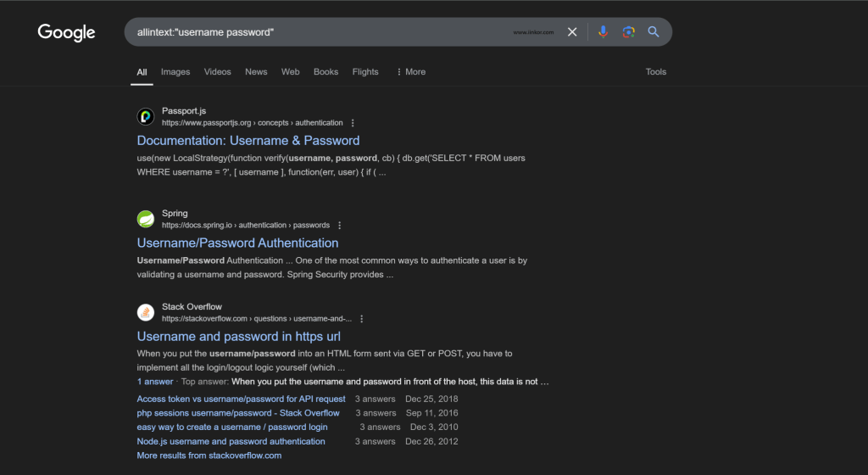Switch to the Books tab
This screenshot has width=868, height=475.
pyautogui.click(x=325, y=72)
